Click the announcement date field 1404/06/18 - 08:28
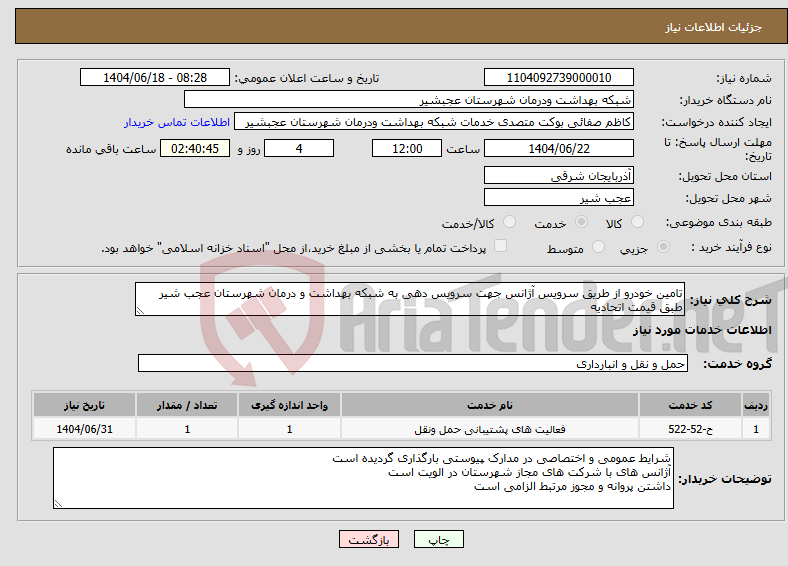Viewport: 788px width, 566px height. click(155, 77)
